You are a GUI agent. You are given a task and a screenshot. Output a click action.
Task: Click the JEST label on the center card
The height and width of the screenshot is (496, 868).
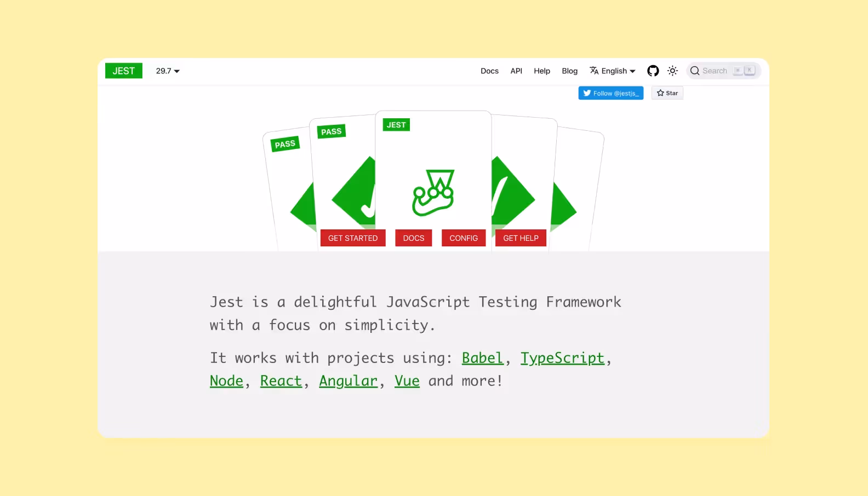pyautogui.click(x=396, y=125)
